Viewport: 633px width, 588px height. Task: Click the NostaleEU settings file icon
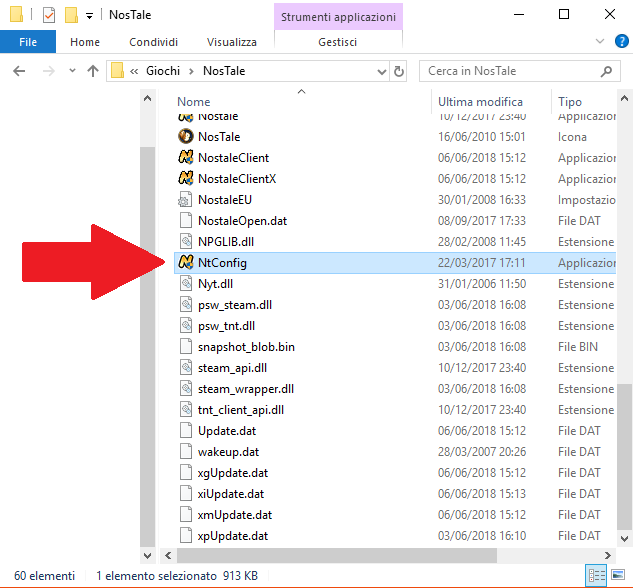coord(186,199)
